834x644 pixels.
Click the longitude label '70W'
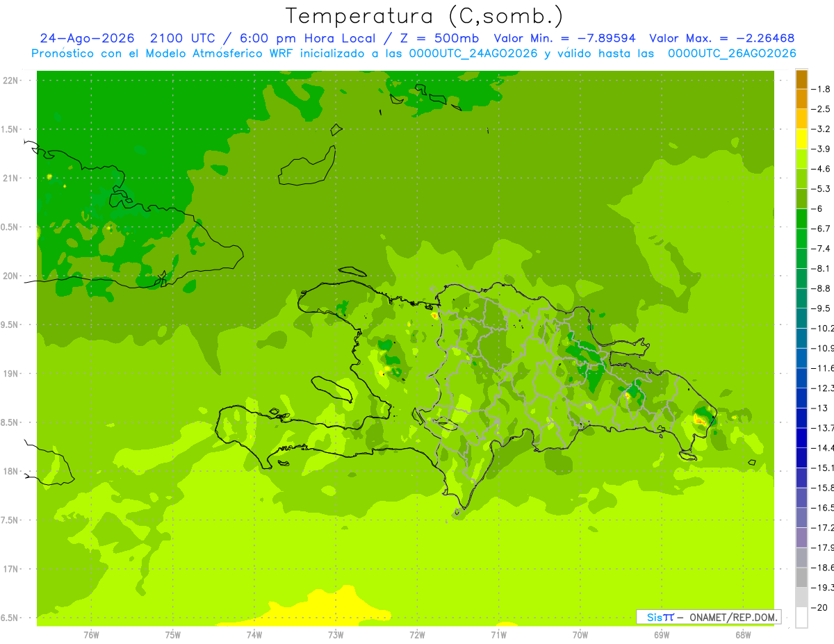pyautogui.click(x=580, y=635)
